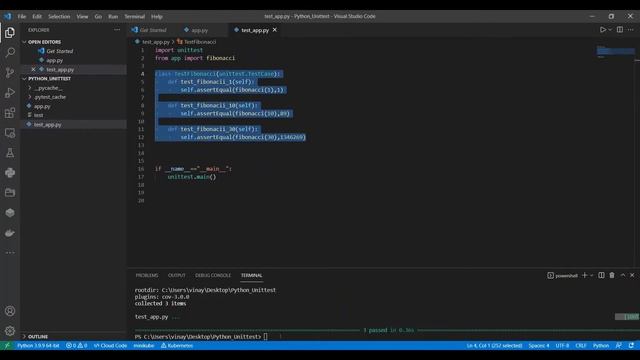
Task: Close the test_app.py editor tab
Action: click(x=275, y=30)
